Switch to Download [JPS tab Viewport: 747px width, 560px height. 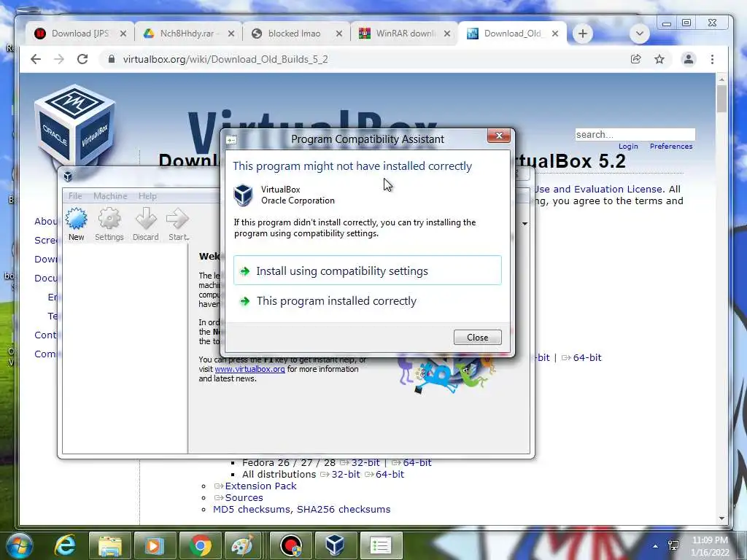click(x=80, y=34)
